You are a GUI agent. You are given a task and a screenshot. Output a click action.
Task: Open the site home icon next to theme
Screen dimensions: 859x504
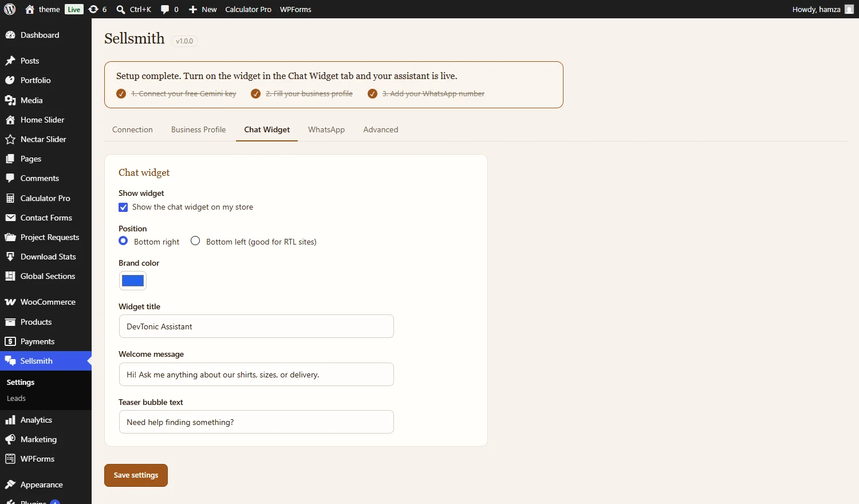click(30, 9)
